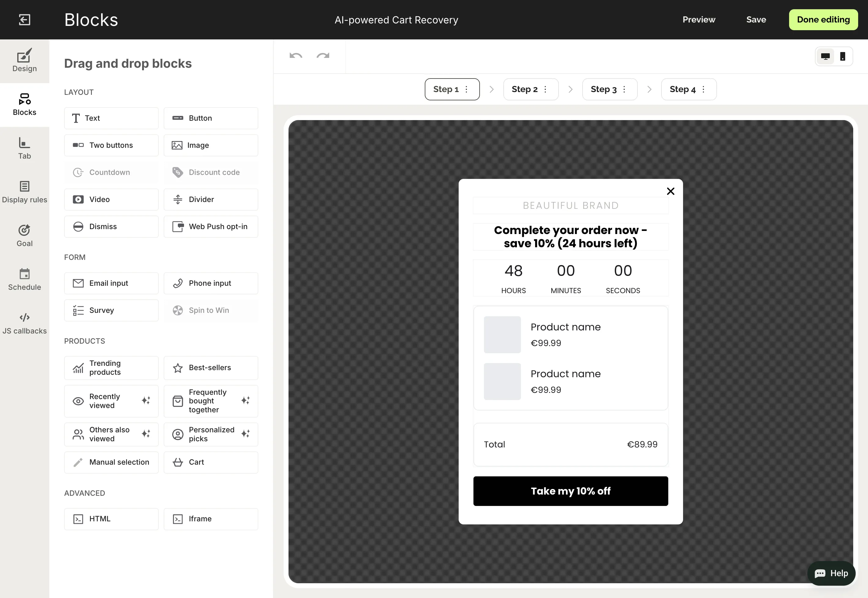Select the Email input block
868x598 pixels.
(x=111, y=283)
